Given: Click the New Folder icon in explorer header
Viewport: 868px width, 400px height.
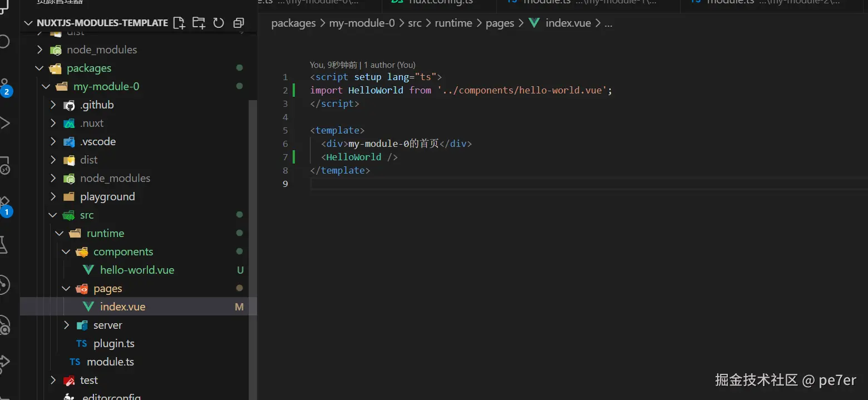Looking at the screenshot, I should [199, 23].
